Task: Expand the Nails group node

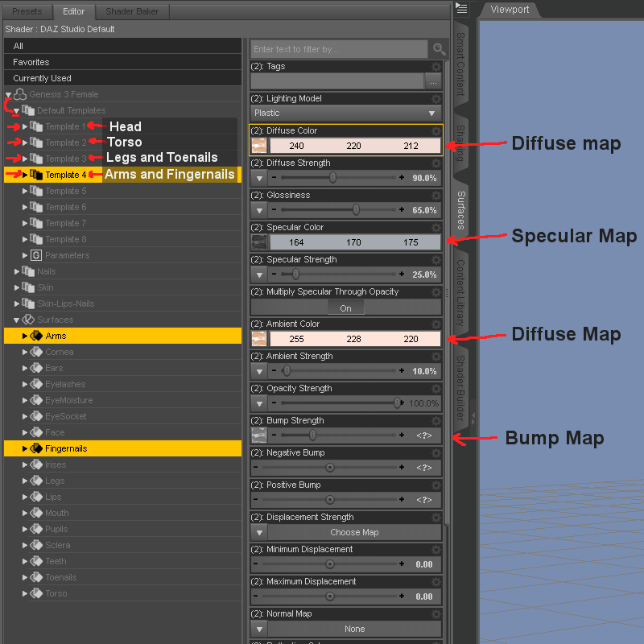Action: point(16,271)
